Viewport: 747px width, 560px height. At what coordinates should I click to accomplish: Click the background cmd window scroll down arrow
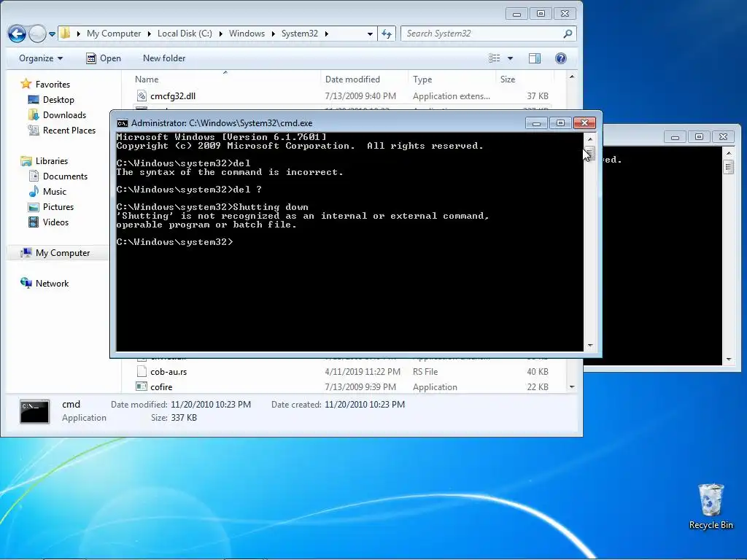coord(729,359)
